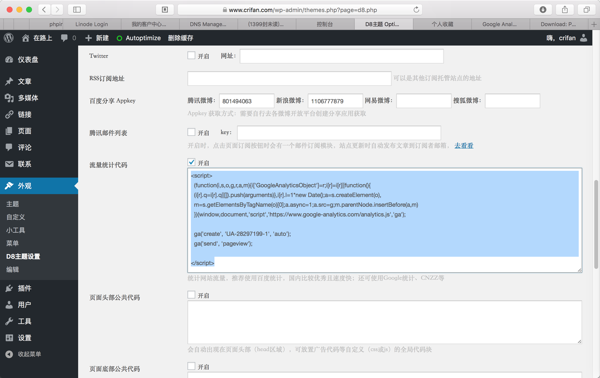This screenshot has height=378, width=600.
Task: Open 小工具 widgets submenu item
Action: click(16, 230)
